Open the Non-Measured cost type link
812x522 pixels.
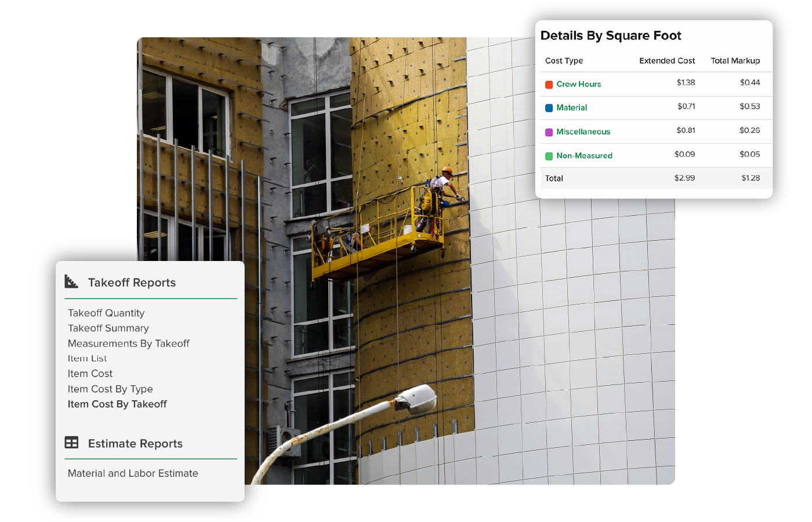tap(584, 155)
